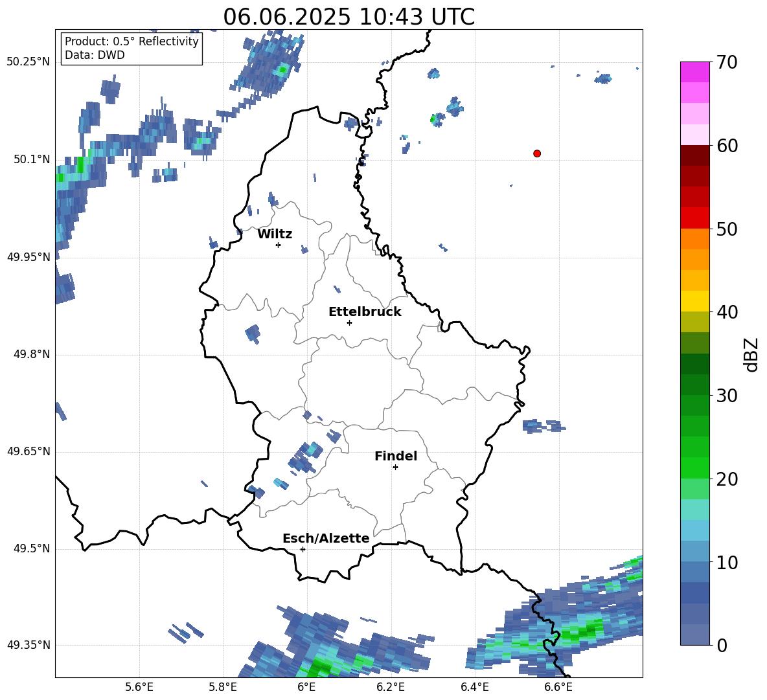This screenshot has height=700, width=767.
Task: Click the colorbar label 50
Action: click(727, 229)
